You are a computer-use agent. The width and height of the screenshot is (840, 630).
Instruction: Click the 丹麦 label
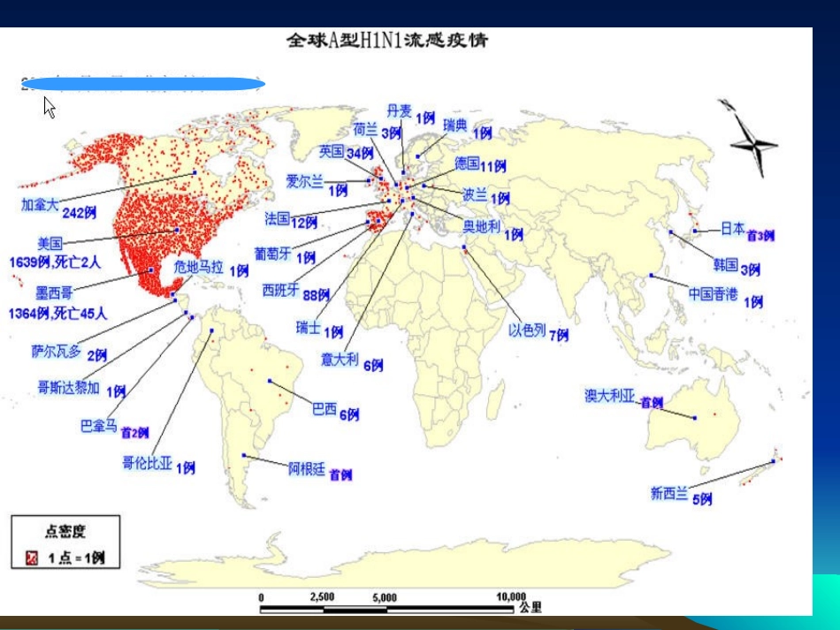coord(399,110)
